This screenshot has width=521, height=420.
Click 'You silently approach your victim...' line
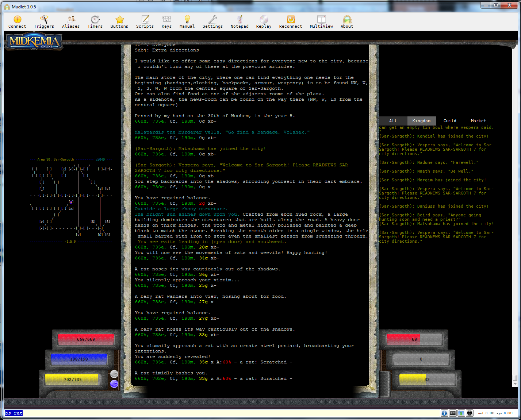click(x=187, y=280)
